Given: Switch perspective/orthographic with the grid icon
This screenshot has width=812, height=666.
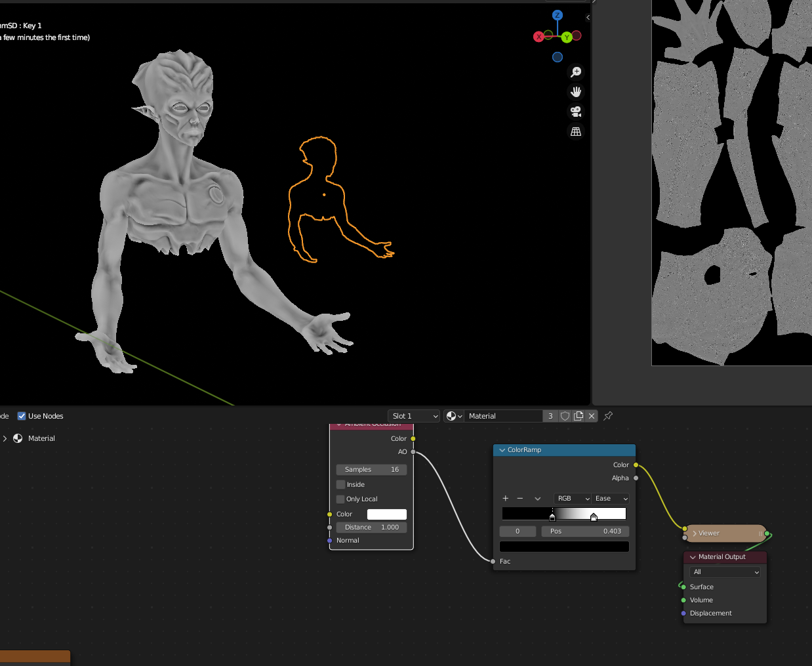Looking at the screenshot, I should [576, 132].
